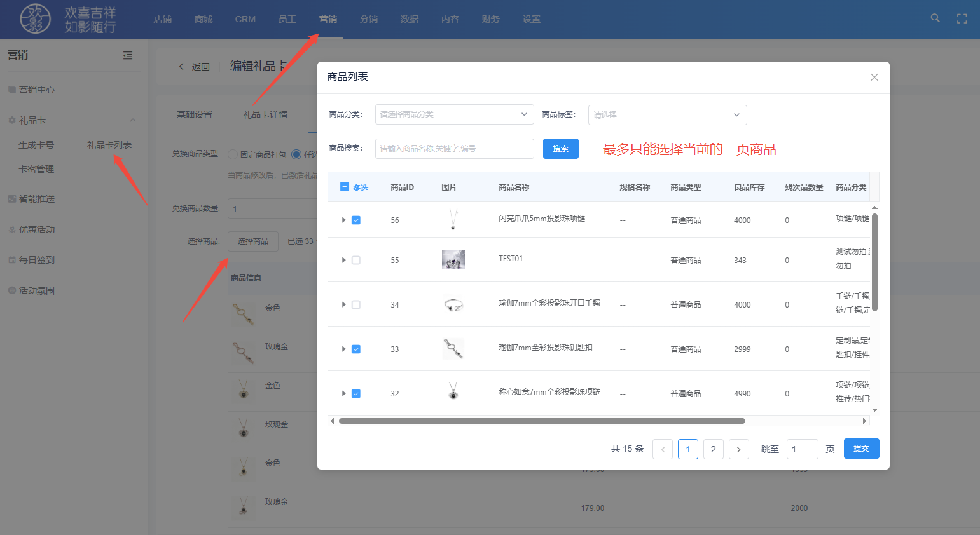Toggle the 多选 select-all checkbox
The width and height of the screenshot is (980, 535).
tap(345, 187)
